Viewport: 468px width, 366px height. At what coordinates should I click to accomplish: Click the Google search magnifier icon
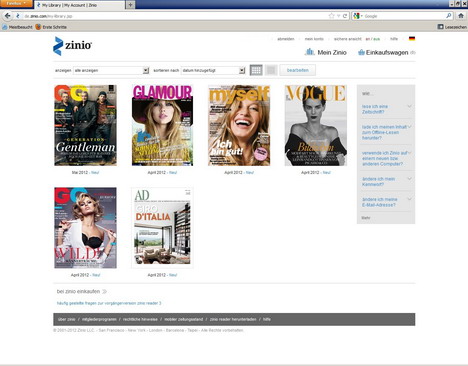[449, 15]
